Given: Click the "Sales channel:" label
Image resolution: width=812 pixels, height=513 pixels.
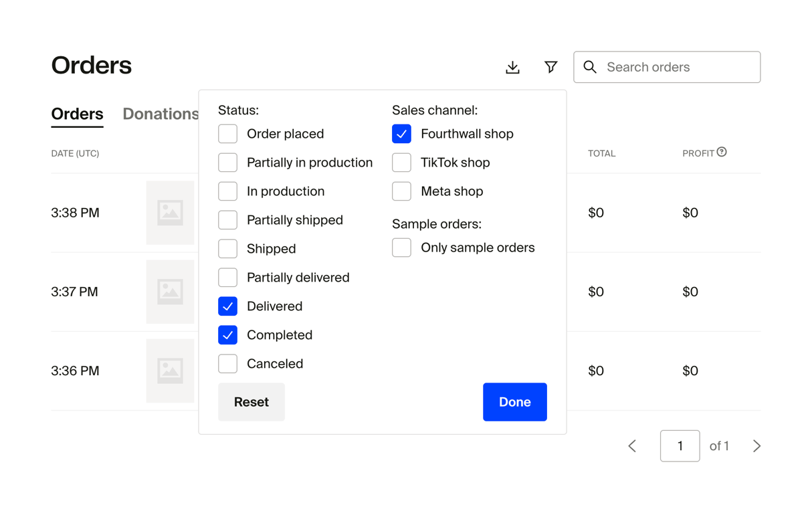Looking at the screenshot, I should [435, 110].
